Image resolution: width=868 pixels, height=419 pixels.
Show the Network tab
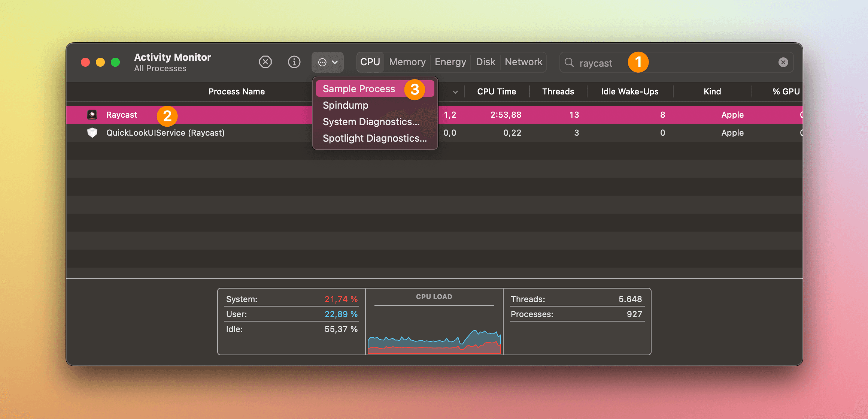523,62
